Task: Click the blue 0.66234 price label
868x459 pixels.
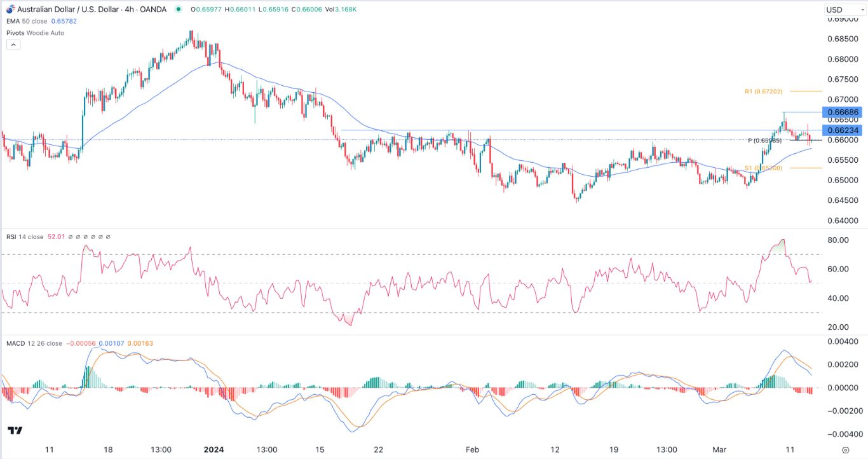Action: click(841, 130)
